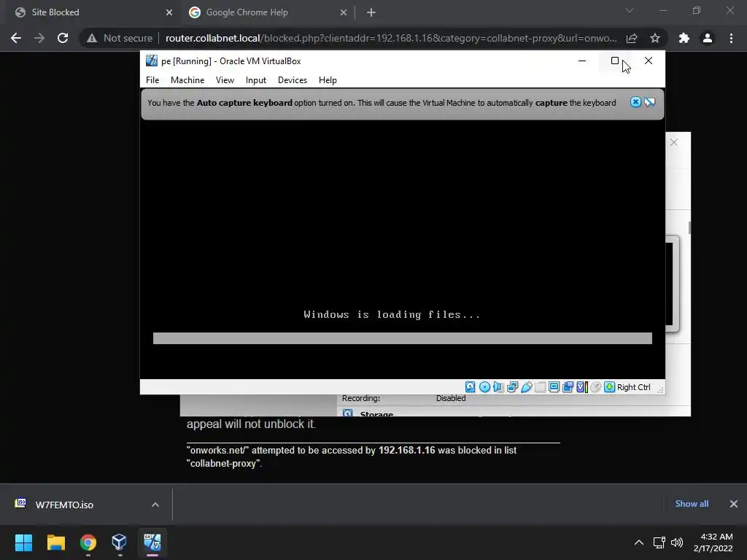Bookmark this page with the star
This screenshot has width=747, height=560.
tap(655, 38)
